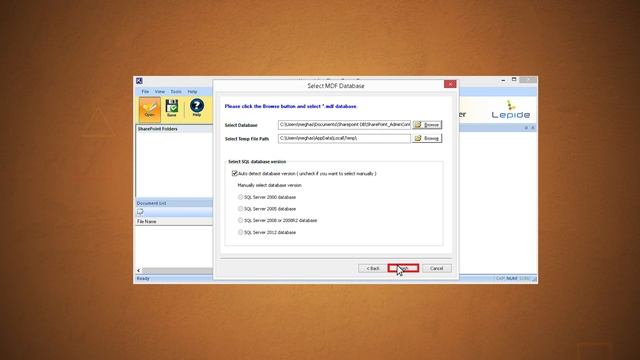Select SQL Server 2012 database option
640x360 pixels.
click(x=240, y=232)
